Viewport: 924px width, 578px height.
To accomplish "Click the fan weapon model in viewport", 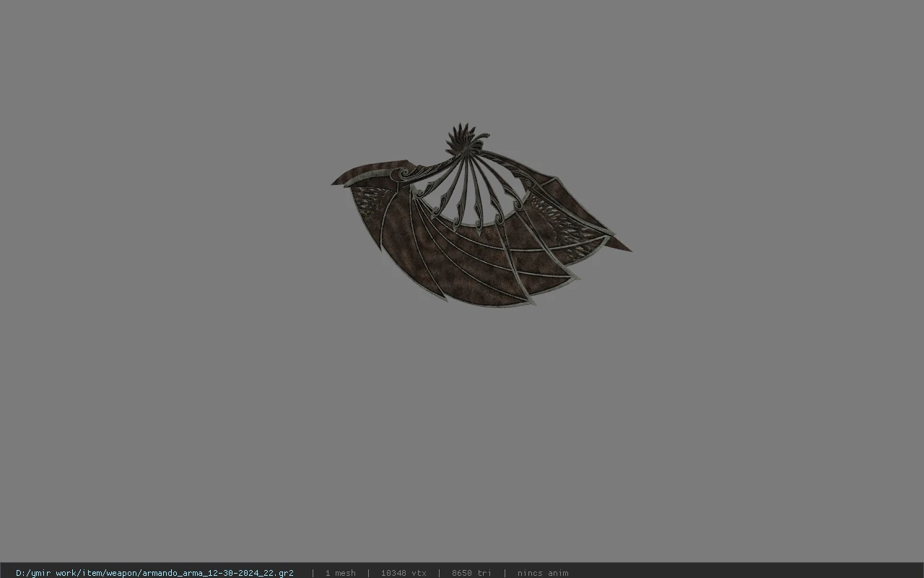I will [481, 217].
